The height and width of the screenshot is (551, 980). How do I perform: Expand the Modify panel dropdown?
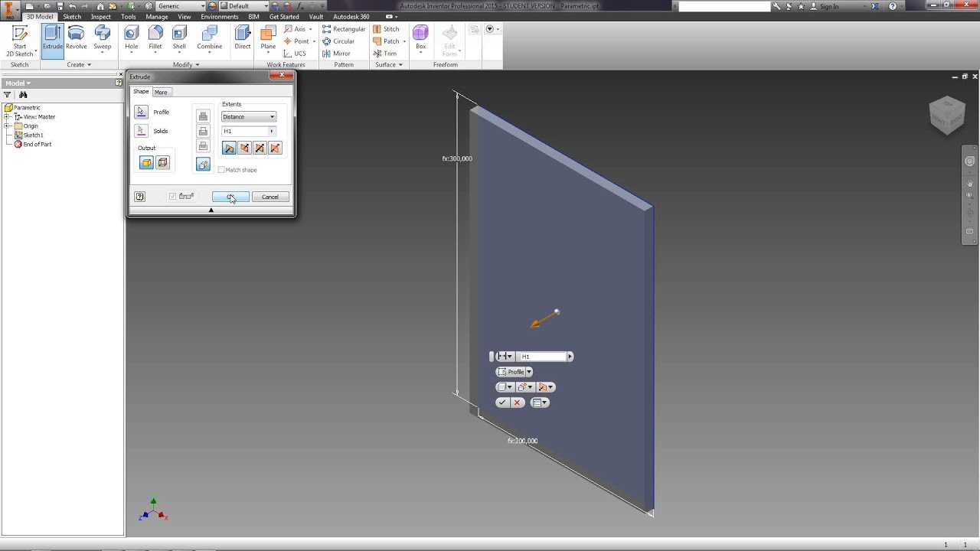click(186, 65)
